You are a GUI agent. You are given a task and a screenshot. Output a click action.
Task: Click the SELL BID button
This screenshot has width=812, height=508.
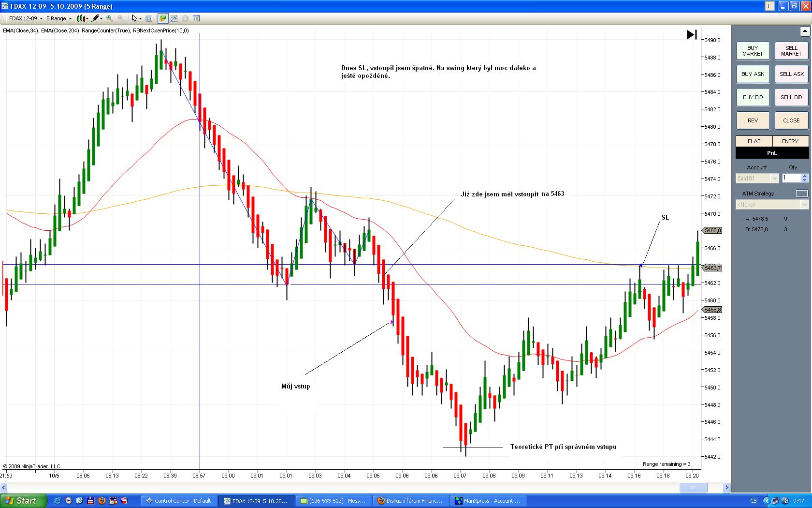[x=791, y=97]
